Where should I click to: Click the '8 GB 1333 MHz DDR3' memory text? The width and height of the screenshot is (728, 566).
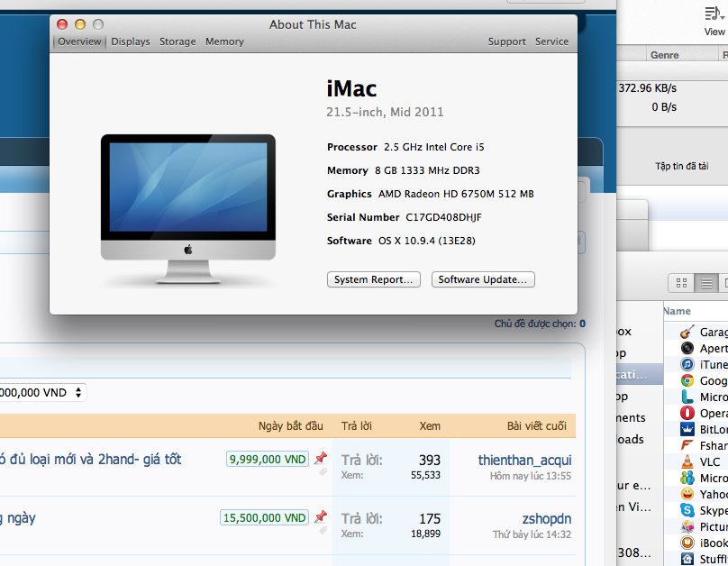pos(427,170)
